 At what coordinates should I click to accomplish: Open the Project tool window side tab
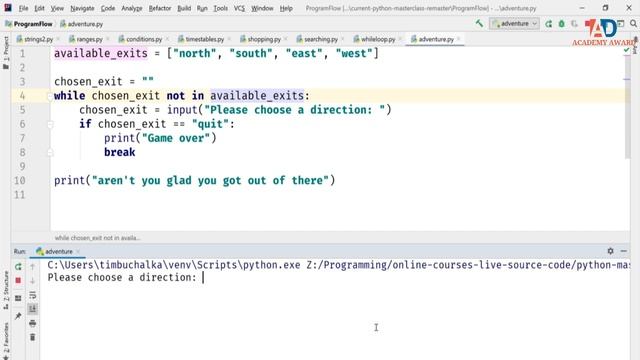coord(6,53)
